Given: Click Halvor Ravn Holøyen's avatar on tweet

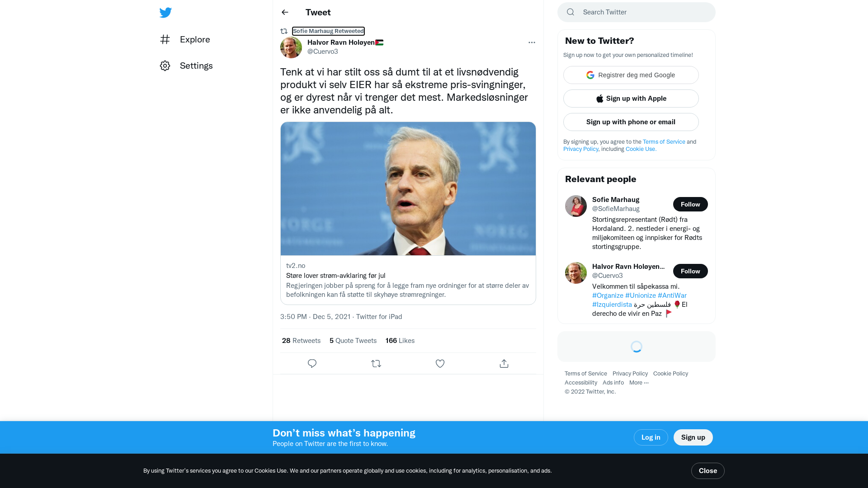Looking at the screenshot, I should coord(291,47).
